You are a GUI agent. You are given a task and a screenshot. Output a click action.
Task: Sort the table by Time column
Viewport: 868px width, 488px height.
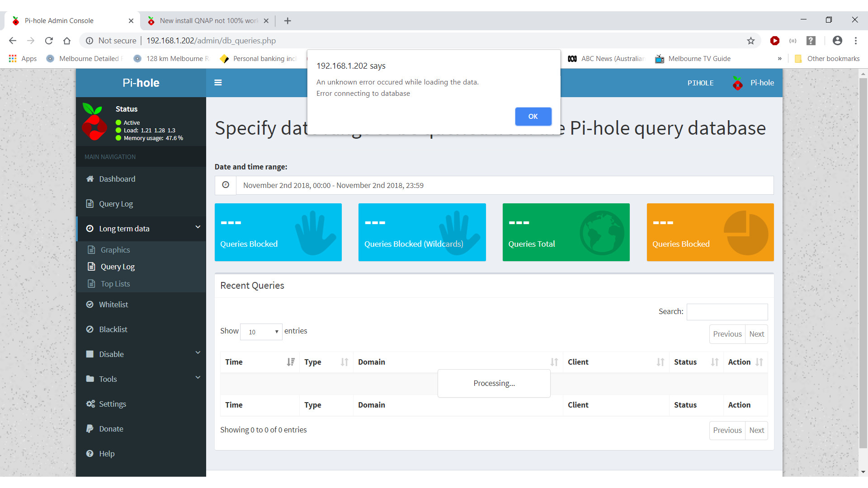[x=259, y=362]
